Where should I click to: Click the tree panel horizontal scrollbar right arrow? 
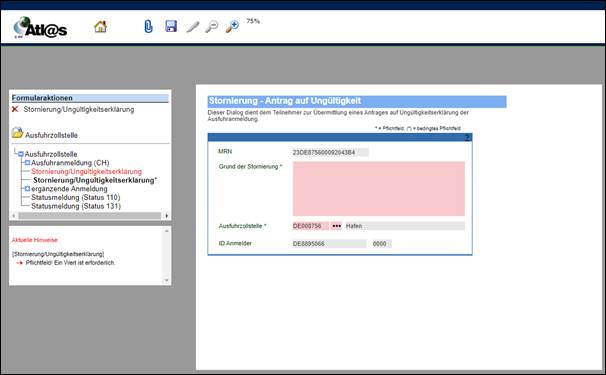click(x=167, y=216)
